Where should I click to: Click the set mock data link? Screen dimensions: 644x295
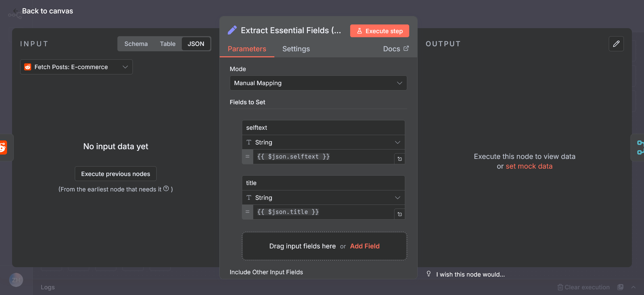529,166
